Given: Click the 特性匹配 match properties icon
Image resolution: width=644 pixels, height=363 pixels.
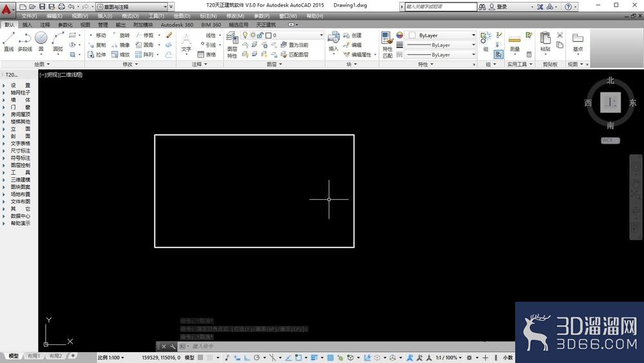Looking at the screenshot, I should click(387, 44).
